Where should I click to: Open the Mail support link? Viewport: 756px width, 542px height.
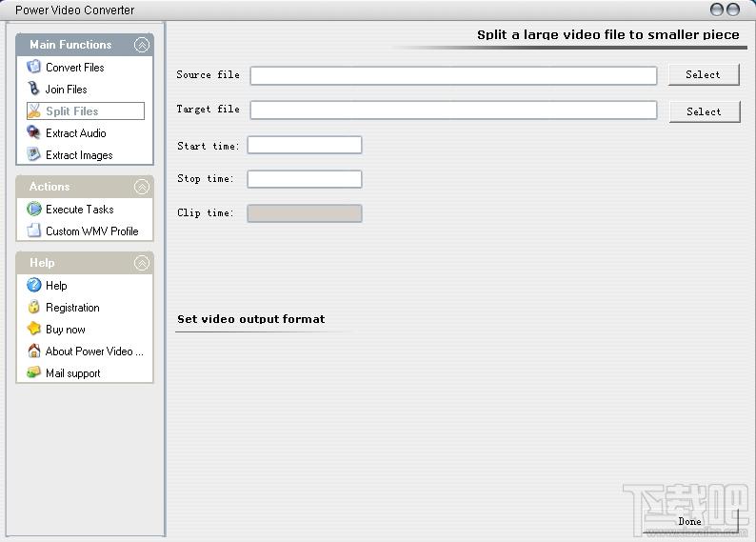click(72, 373)
